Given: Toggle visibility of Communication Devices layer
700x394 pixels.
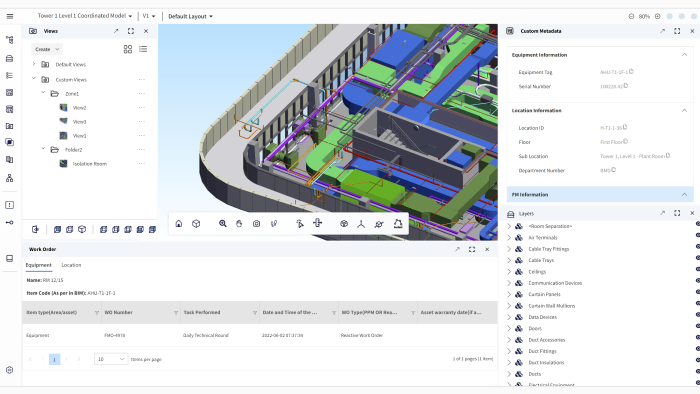Looking at the screenshot, I should click(697, 281).
